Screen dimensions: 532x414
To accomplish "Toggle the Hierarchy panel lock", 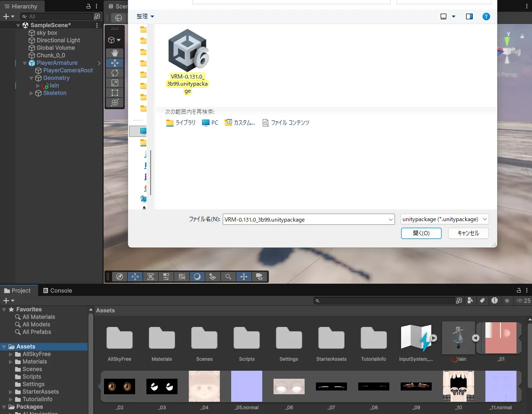I will (89, 7).
